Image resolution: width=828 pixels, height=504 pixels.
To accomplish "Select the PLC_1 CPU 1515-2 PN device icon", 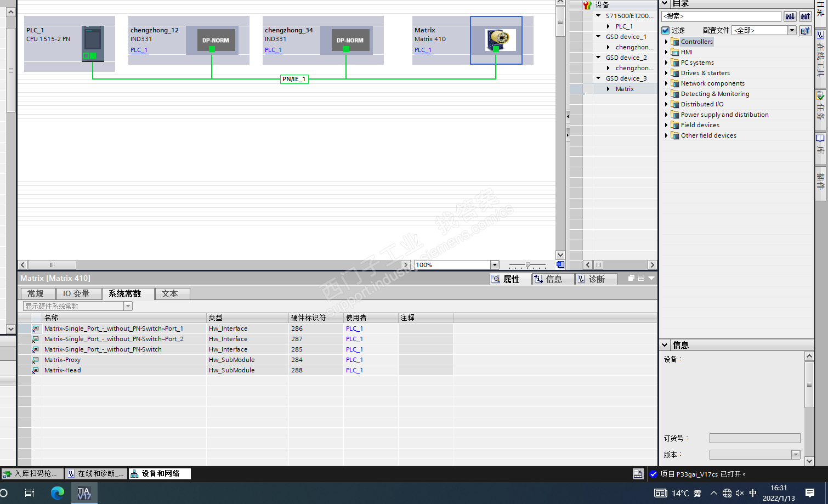I will pyautogui.click(x=93, y=43).
